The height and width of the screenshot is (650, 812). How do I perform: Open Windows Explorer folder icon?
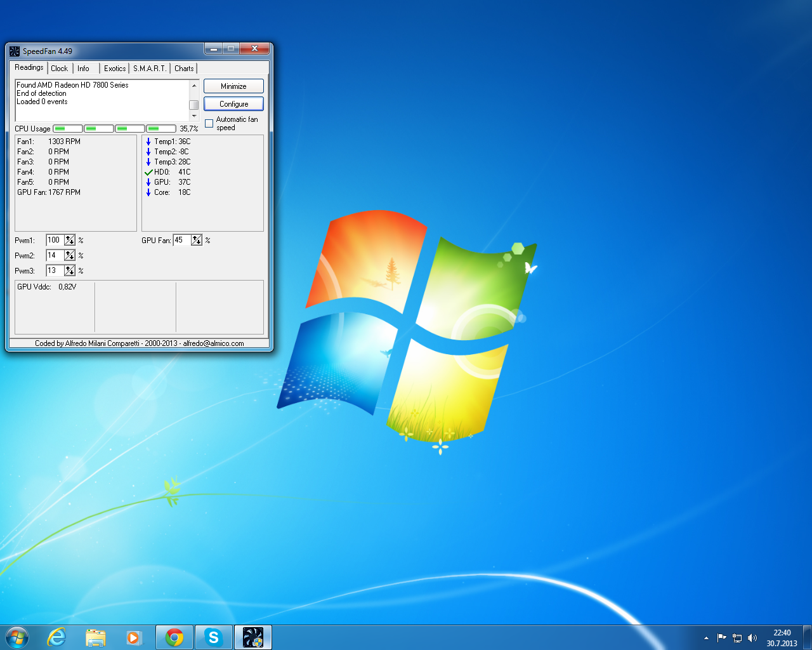96,637
